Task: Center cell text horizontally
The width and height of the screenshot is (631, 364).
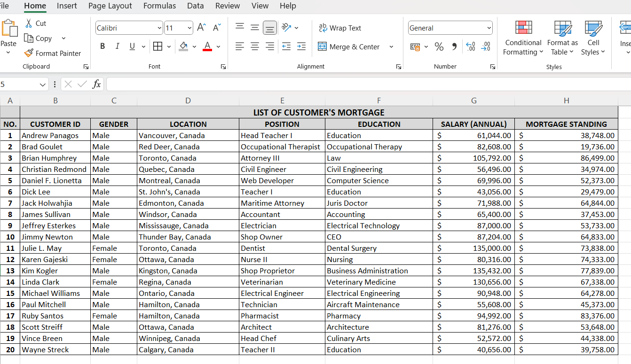Action: 255,46
